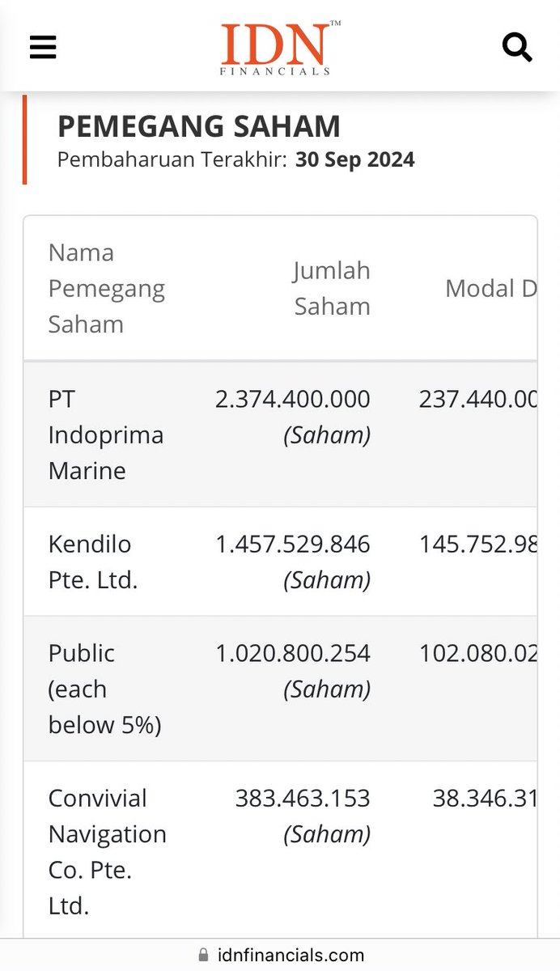Click the 145.752 capital value for Kendilo
This screenshot has width=560, height=971.
(477, 545)
